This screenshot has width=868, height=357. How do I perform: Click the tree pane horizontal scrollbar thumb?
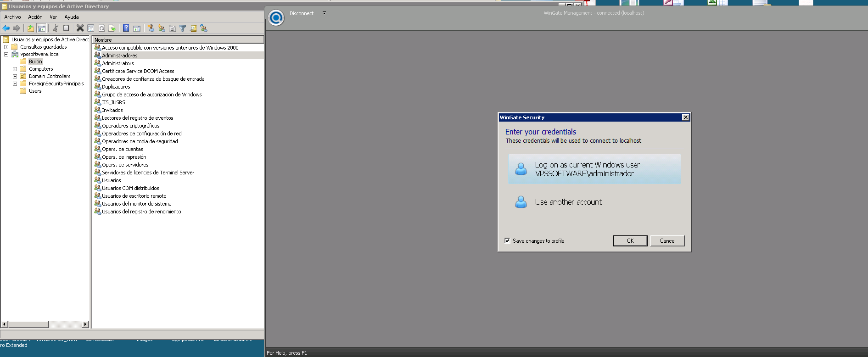[x=28, y=324]
